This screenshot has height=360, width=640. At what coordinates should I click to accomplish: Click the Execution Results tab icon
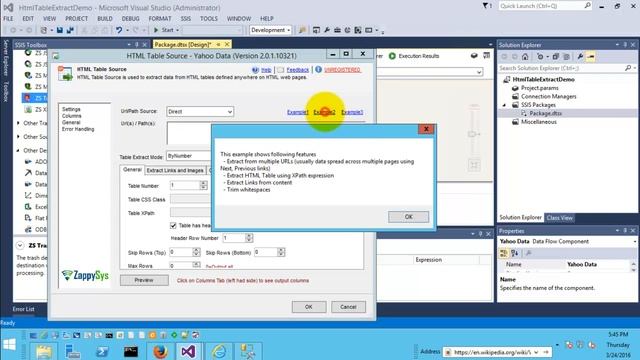point(392,56)
